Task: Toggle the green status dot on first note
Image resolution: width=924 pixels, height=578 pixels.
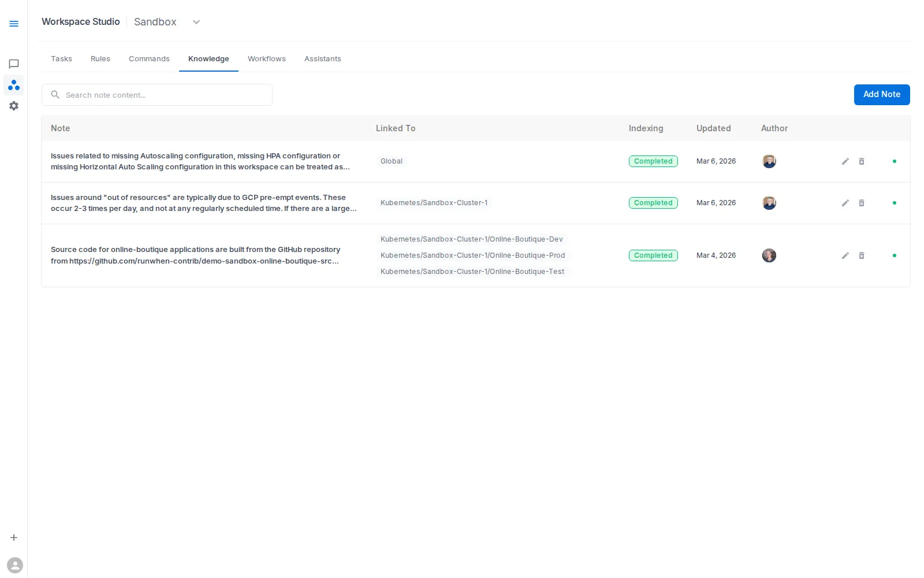Action: [894, 162]
